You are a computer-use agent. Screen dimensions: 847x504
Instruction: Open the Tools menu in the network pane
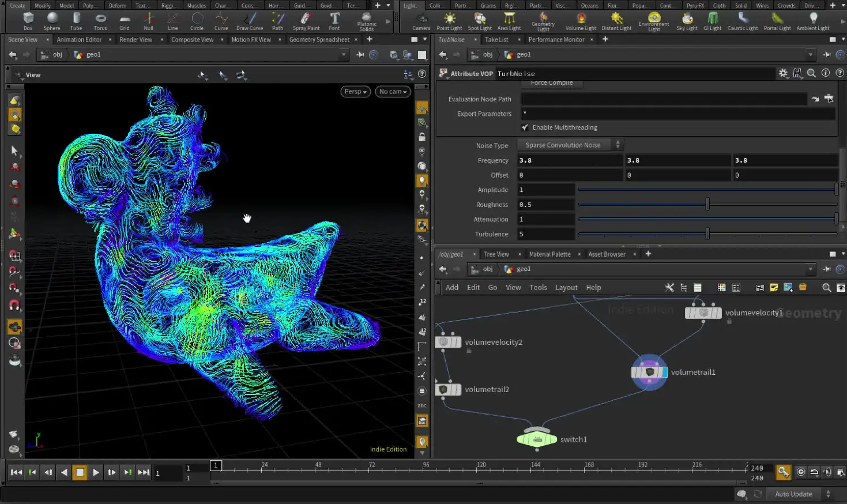coord(538,287)
